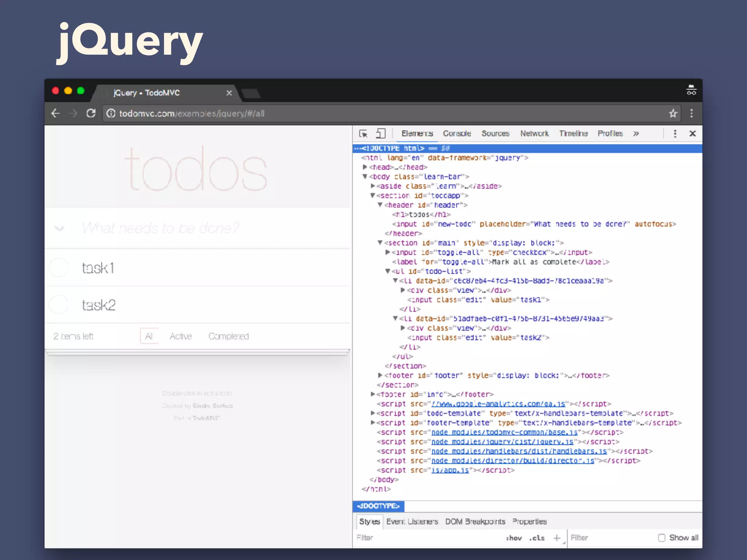The image size is (747, 560).
Task: Open the director.js script source link
Action: pos(513,460)
